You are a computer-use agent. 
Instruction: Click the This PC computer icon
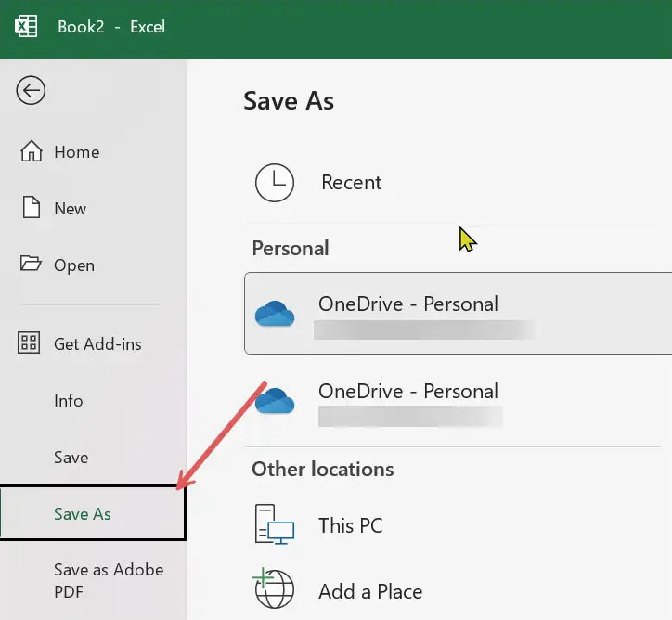pyautogui.click(x=275, y=525)
